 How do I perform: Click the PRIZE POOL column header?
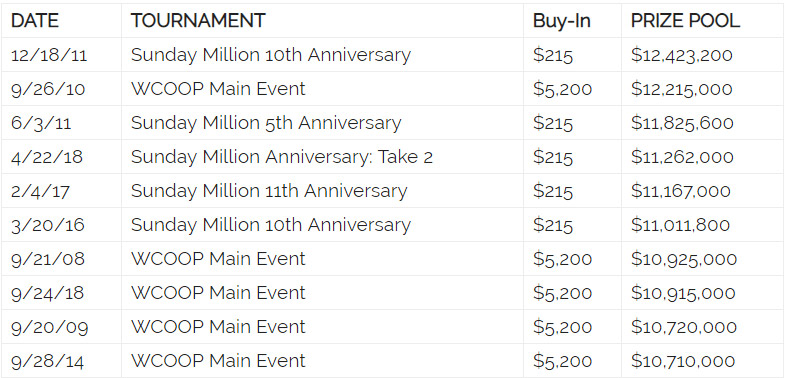685,21
